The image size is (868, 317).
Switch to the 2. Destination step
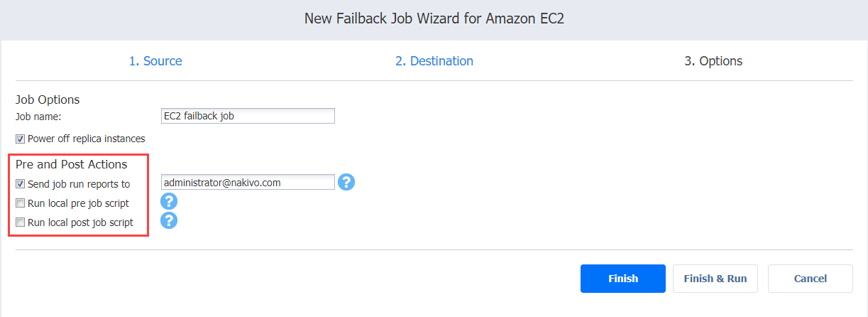pyautogui.click(x=434, y=61)
